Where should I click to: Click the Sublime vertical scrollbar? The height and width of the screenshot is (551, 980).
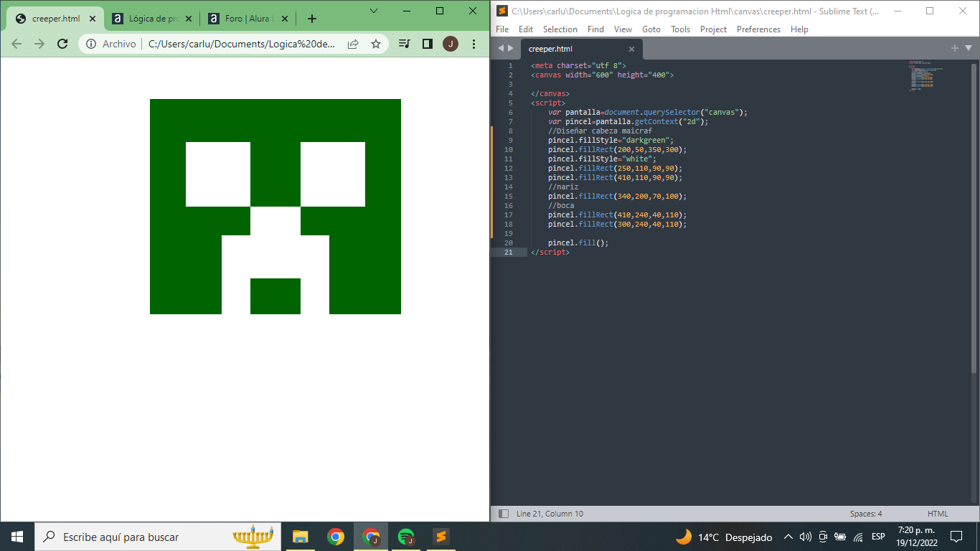(x=974, y=218)
